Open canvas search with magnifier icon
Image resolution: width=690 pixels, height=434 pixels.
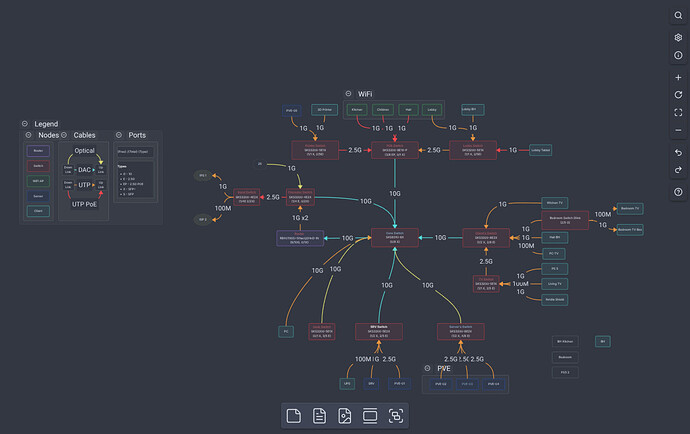(x=677, y=16)
